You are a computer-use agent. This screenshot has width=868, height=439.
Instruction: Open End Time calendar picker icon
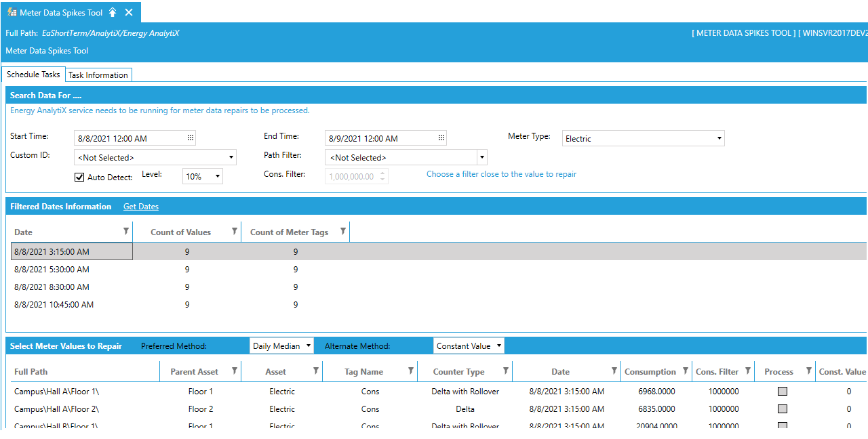coord(441,138)
